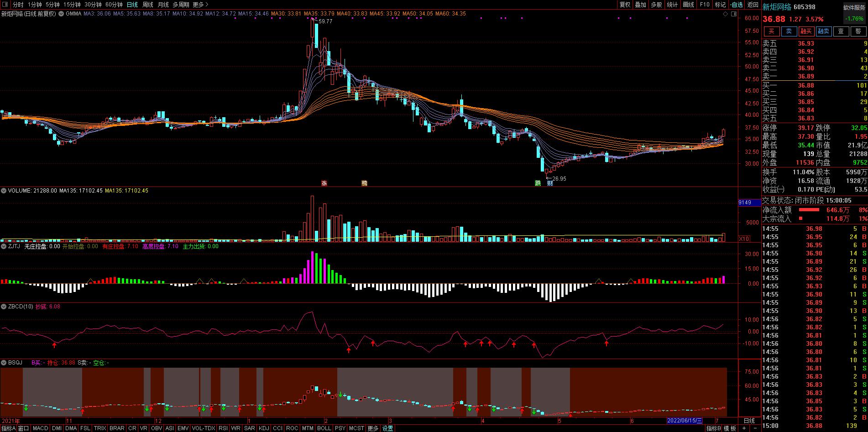Click the circular icon beside BSQJ indicator
Screen dimensions: 868x432
(4, 363)
